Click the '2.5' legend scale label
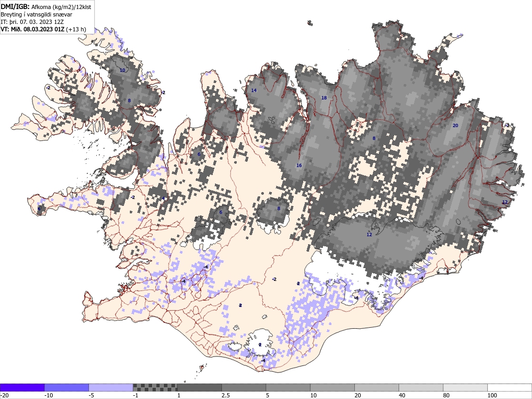Viewport: 532px width, 399px height. tap(225, 395)
